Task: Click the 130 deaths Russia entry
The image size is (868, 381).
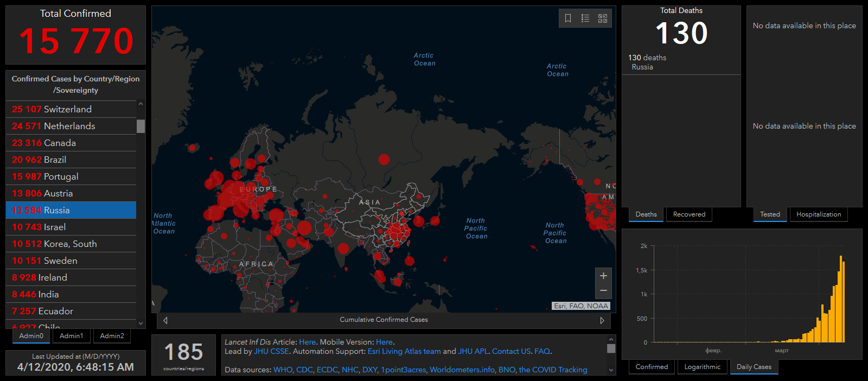Action: pos(681,62)
